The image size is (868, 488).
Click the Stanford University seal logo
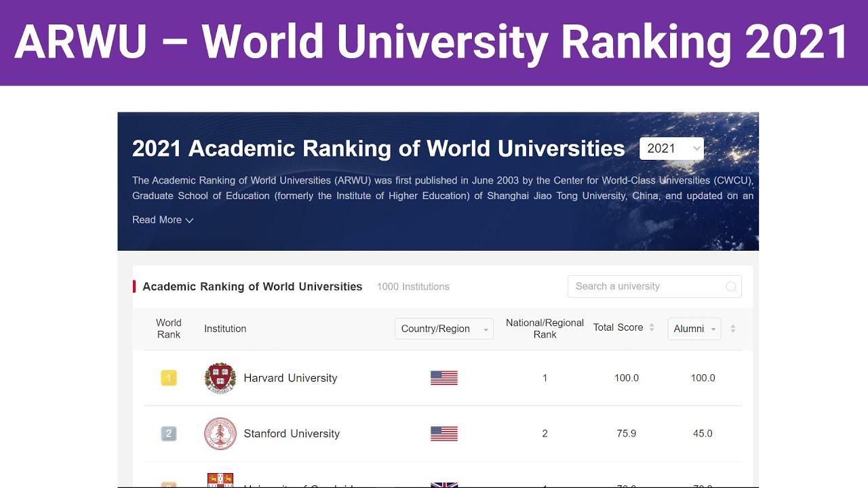(220, 434)
